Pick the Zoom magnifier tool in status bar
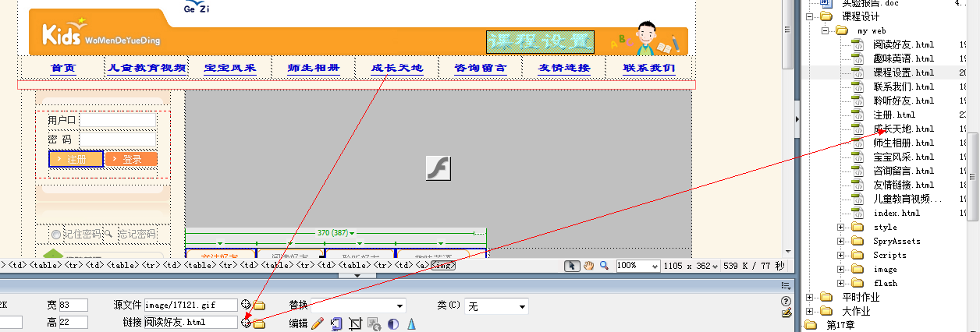Screen dimensions: 980x332 click(604, 266)
